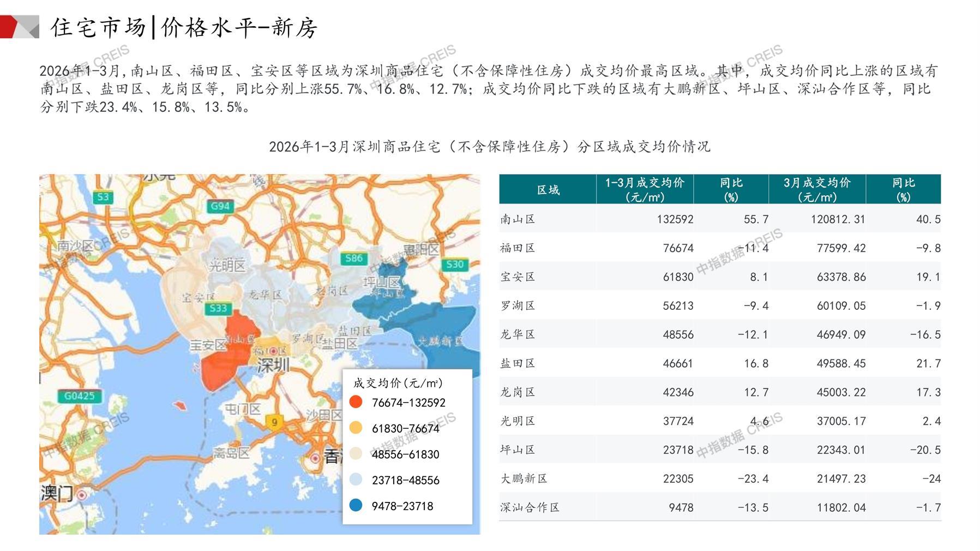980x551 pixels.
Task: Click the yellow route 9 marker
Action: click(x=274, y=422)
